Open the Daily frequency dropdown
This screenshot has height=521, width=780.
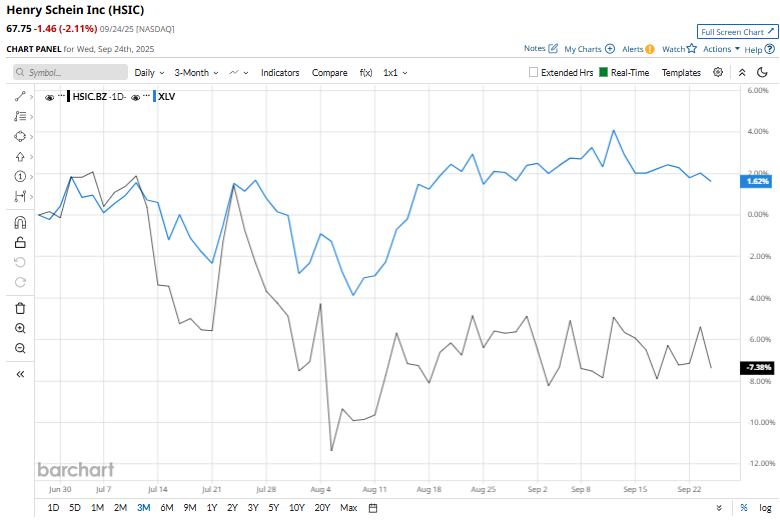pos(149,73)
